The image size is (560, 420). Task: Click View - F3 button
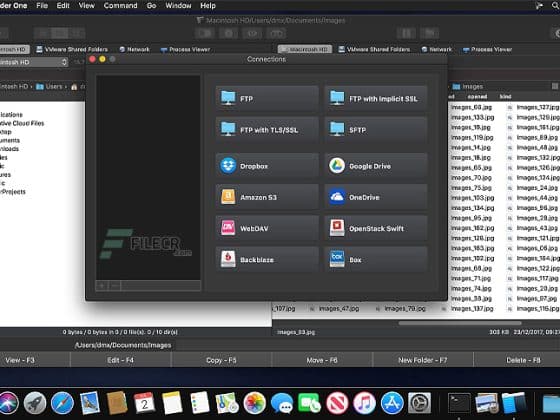pos(35,360)
